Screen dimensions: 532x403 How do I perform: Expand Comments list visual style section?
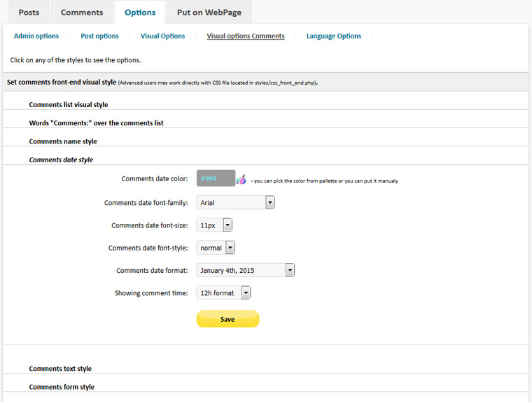point(69,104)
